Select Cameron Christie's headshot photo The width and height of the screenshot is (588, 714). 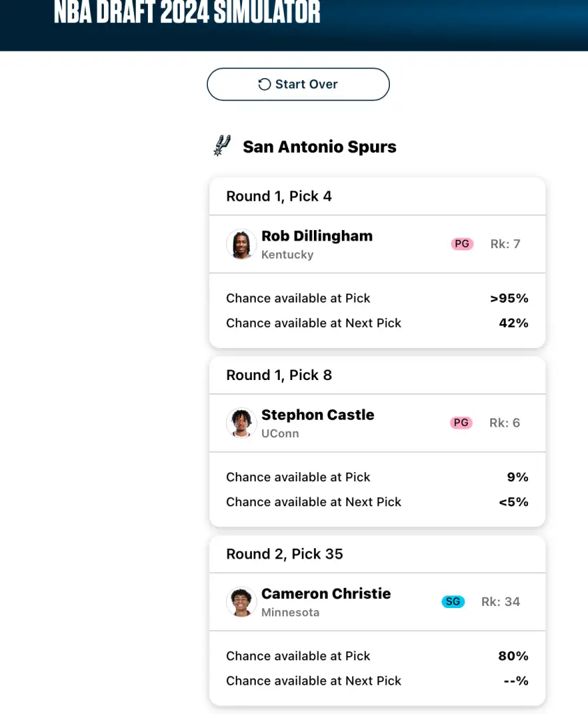pos(241,602)
